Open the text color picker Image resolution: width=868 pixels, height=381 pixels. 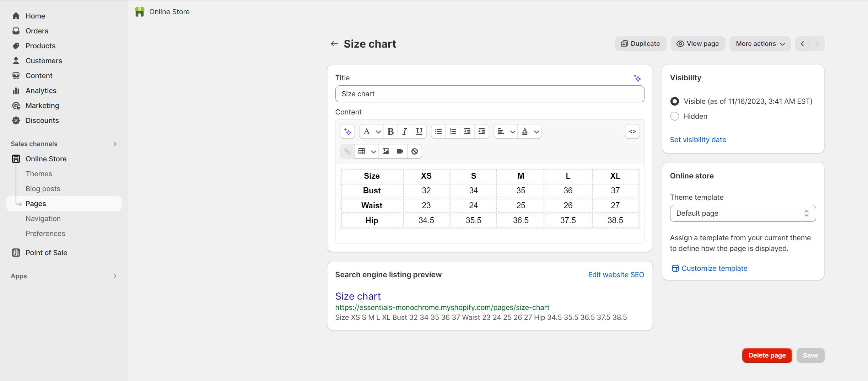(529, 132)
